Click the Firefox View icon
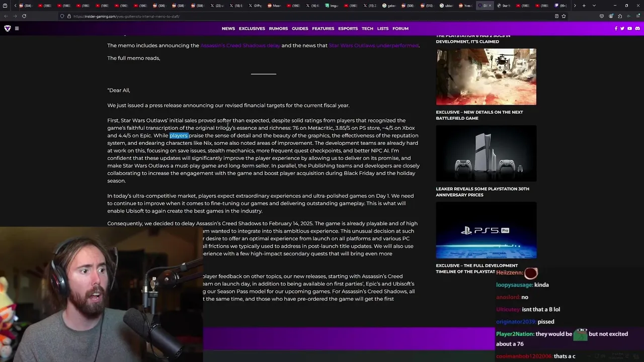 tap(5, 6)
